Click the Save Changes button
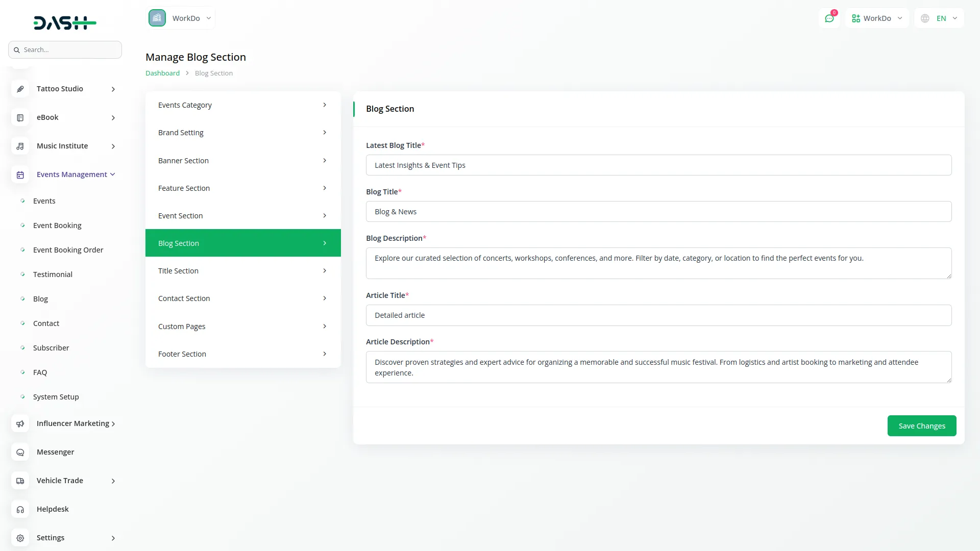 921,426
